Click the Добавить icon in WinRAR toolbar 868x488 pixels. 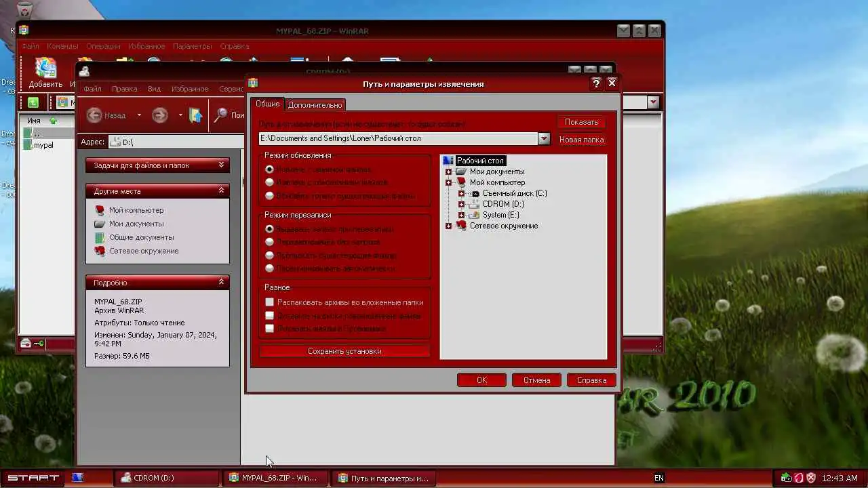45,68
